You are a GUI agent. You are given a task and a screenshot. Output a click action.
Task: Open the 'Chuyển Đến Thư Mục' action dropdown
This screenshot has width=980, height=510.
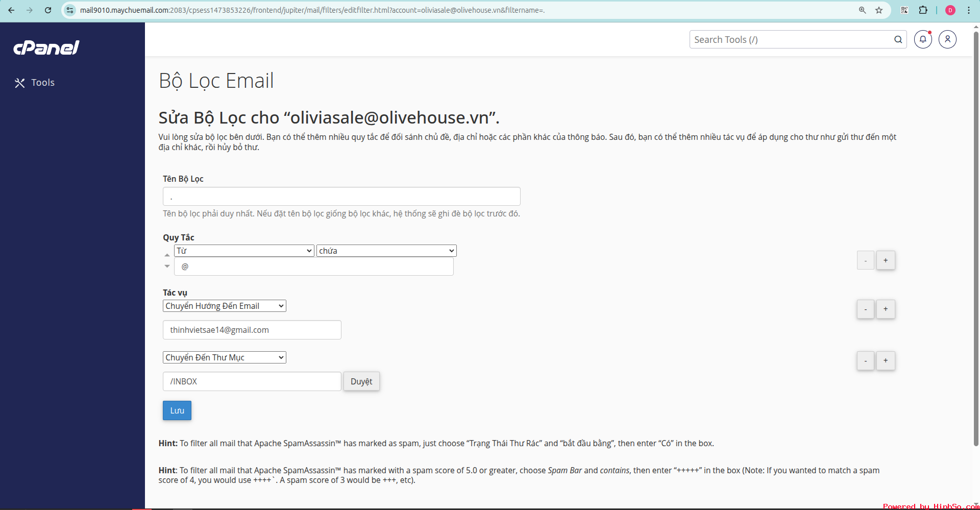[225, 357]
